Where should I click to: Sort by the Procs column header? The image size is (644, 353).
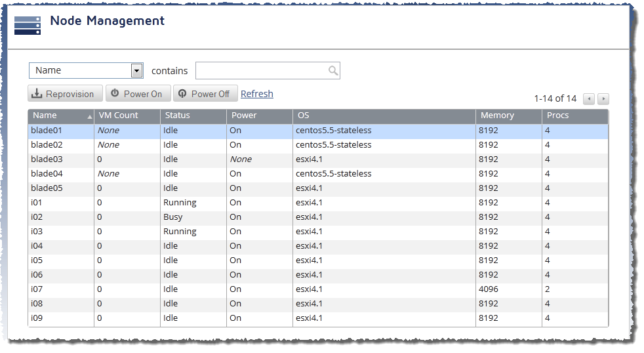point(575,116)
